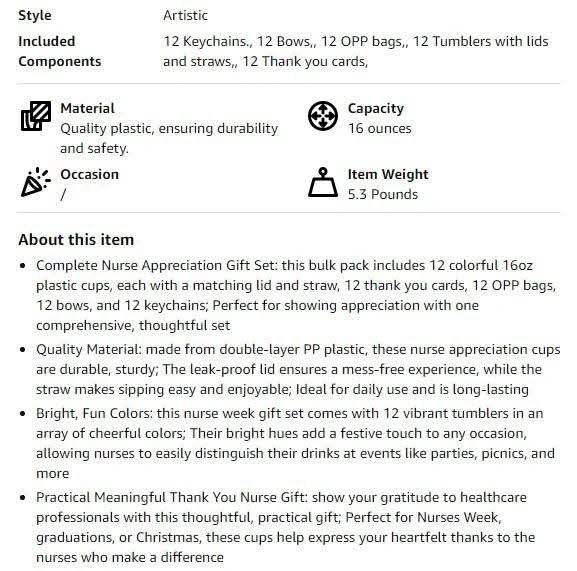Click the 16 ounces capacity value
Viewport: 577px width, 571px height.
tap(380, 128)
